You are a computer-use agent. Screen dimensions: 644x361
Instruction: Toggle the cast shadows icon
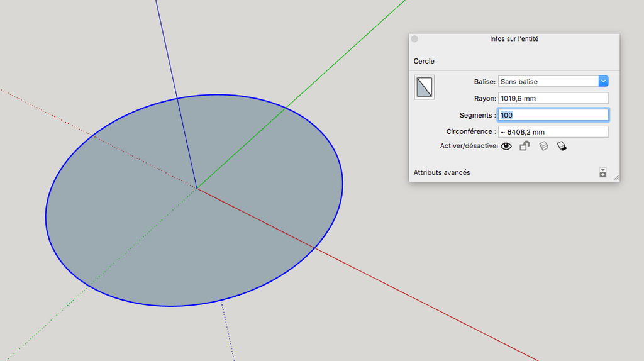562,146
